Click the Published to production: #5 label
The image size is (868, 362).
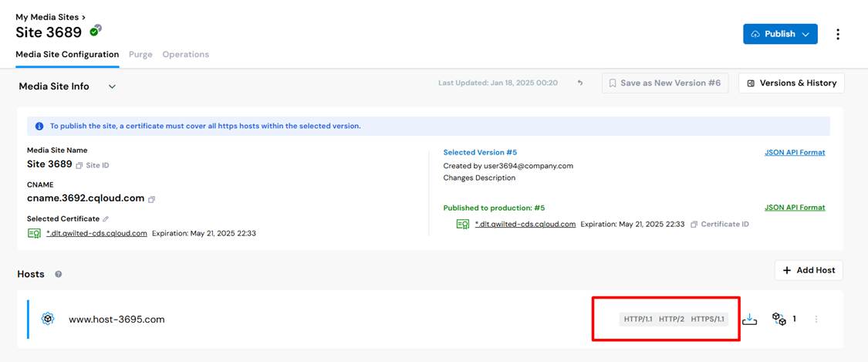[495, 208]
